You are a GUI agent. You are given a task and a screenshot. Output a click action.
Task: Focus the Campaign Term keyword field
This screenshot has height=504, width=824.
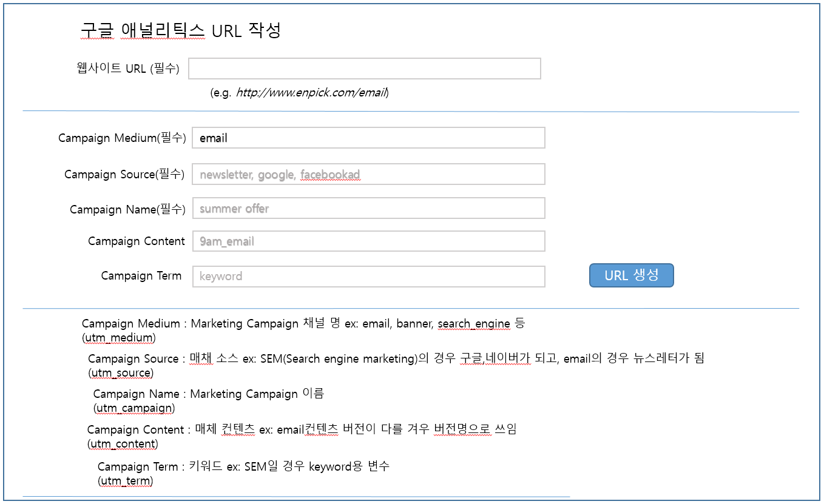[368, 276]
